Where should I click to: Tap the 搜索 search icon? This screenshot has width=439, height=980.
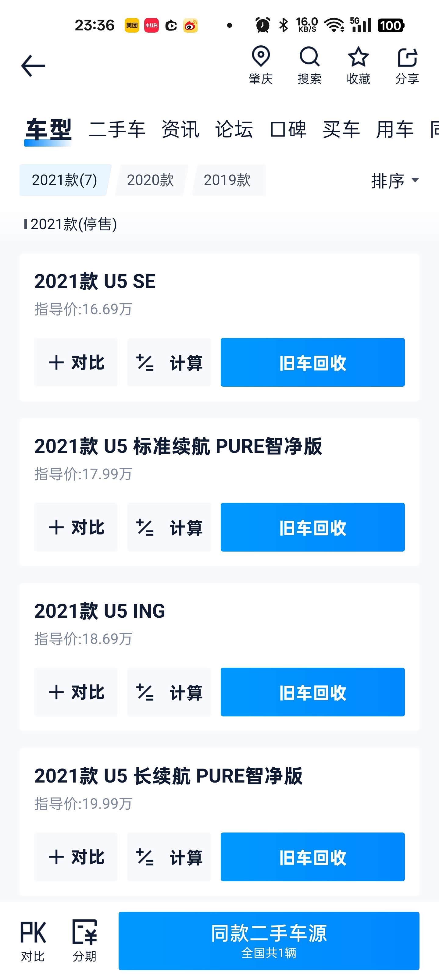point(309,65)
